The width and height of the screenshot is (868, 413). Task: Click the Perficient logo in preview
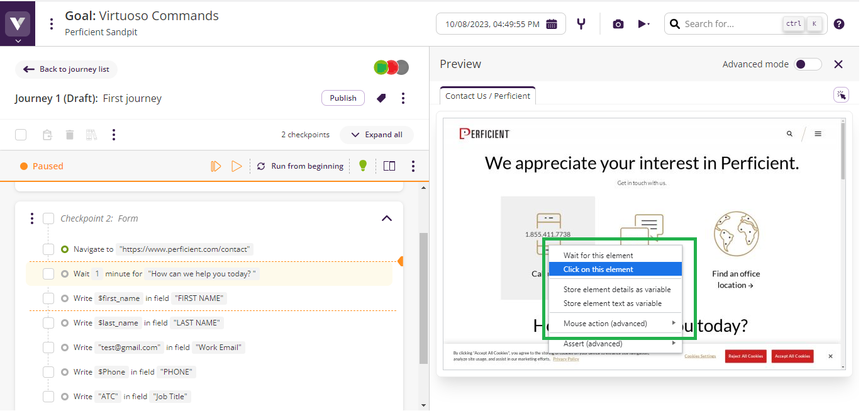(x=484, y=133)
